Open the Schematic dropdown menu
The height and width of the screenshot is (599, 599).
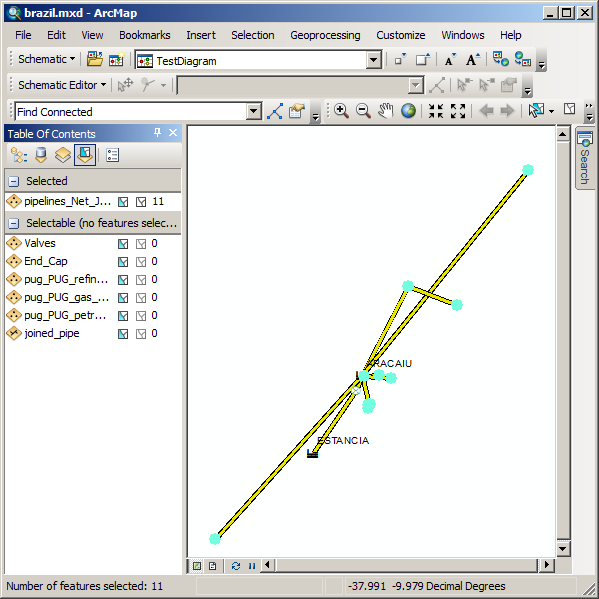46,59
